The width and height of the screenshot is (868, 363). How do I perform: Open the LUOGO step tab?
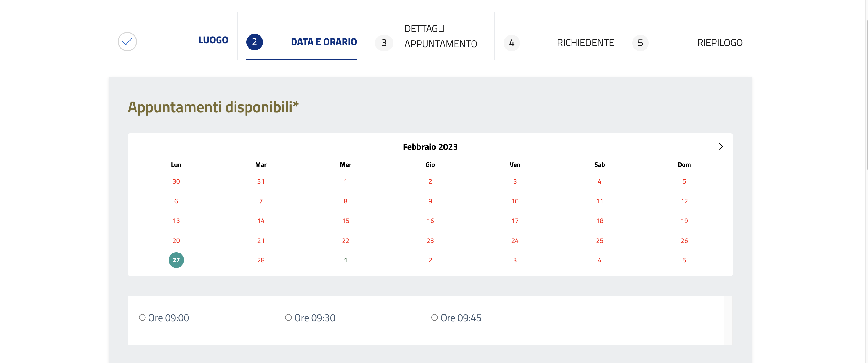click(213, 40)
